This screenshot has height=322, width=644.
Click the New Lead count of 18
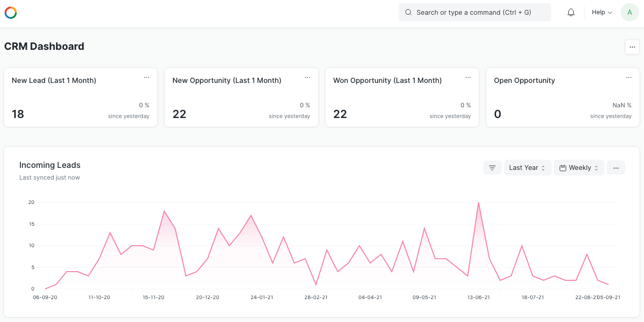[18, 114]
